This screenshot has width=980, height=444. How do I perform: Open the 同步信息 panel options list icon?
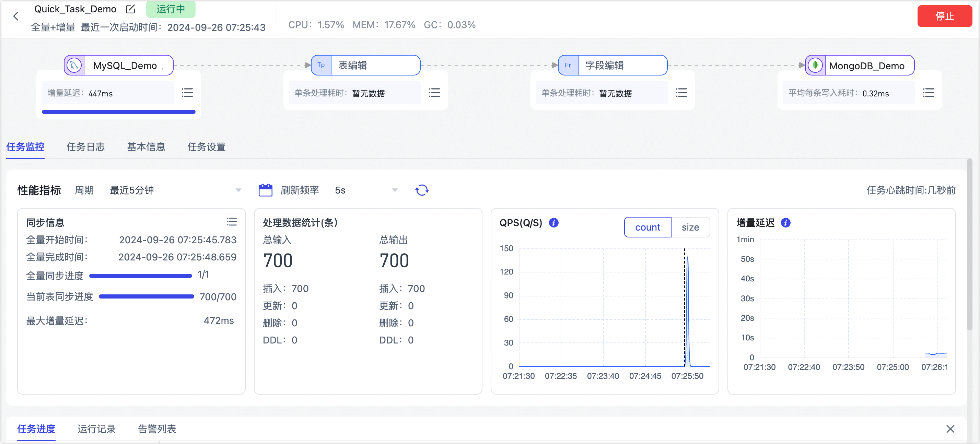coord(232,222)
